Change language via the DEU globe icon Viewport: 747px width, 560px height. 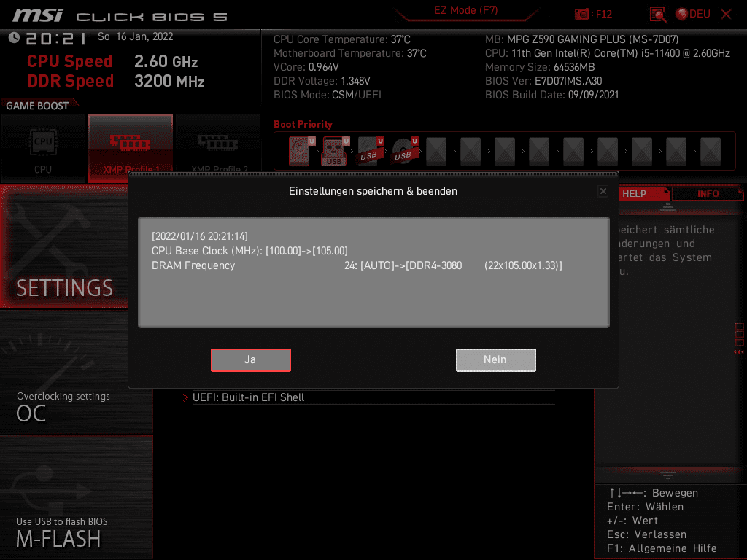tap(693, 14)
